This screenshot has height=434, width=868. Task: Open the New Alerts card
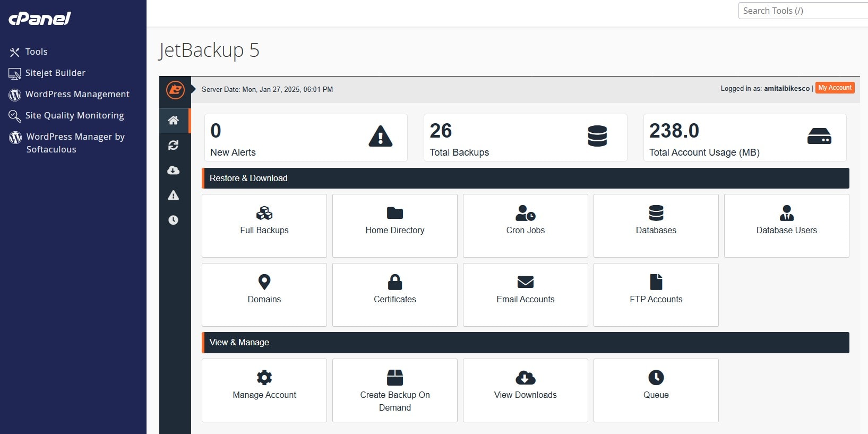(306, 138)
